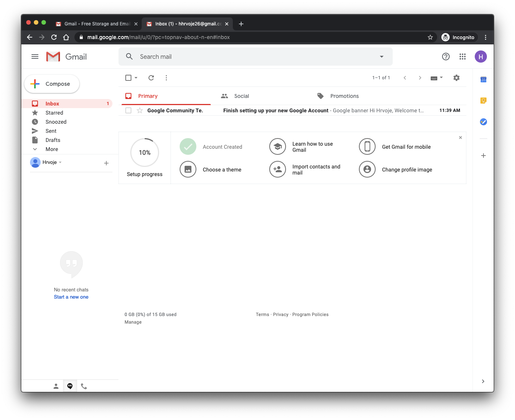Click the Compose button

point(52,84)
